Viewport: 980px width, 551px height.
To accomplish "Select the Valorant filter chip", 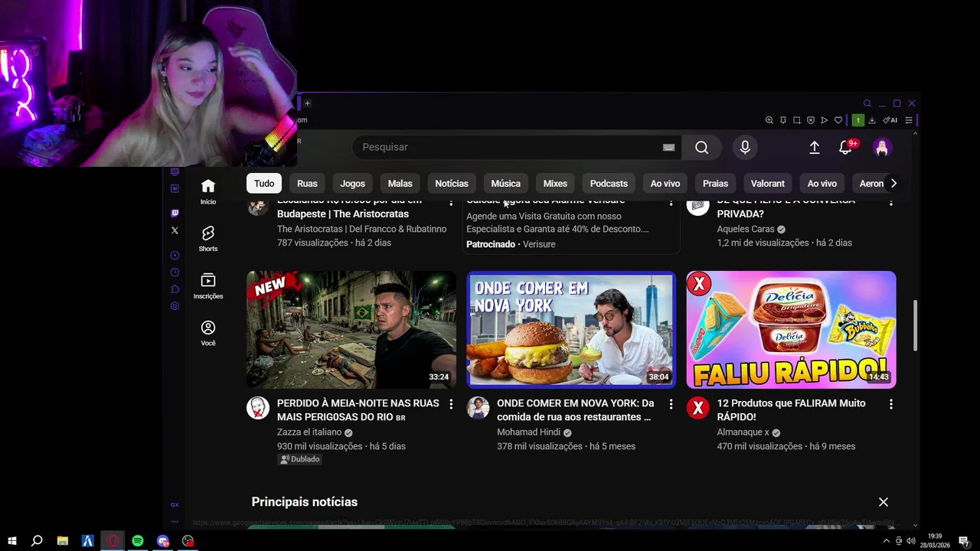I will 767,184.
